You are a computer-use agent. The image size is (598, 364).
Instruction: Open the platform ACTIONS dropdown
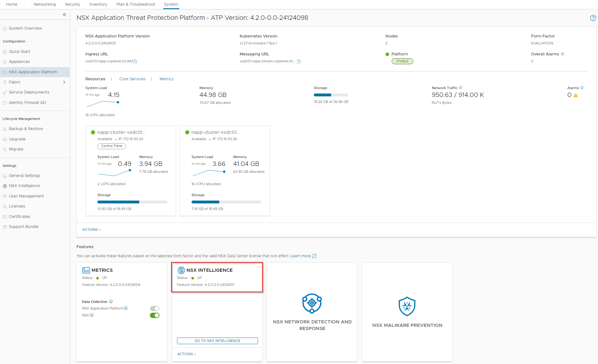[x=92, y=230]
